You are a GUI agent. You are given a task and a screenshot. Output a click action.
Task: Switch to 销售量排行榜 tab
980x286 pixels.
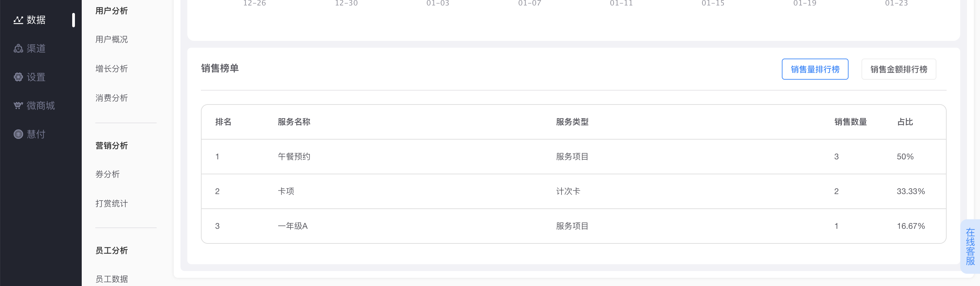click(x=815, y=69)
